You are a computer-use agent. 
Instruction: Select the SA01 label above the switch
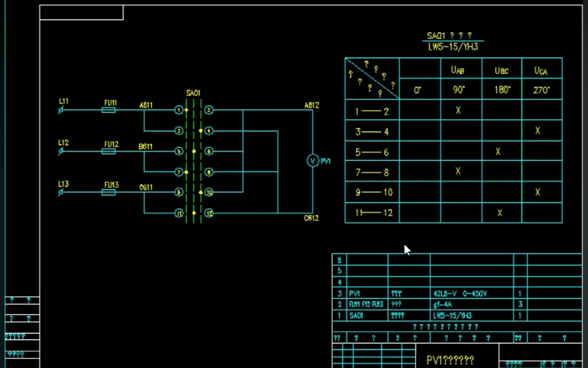pyautogui.click(x=193, y=93)
